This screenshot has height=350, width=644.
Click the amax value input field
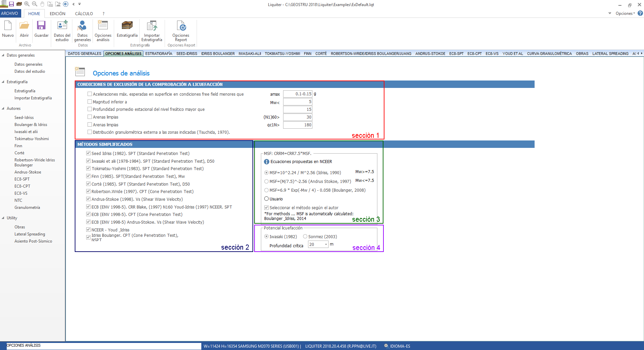(298, 94)
